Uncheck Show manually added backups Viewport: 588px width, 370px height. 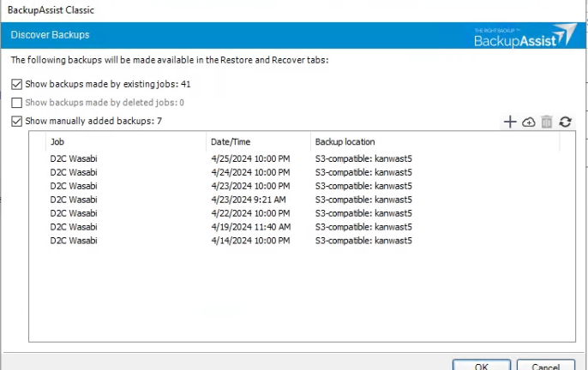[17, 121]
